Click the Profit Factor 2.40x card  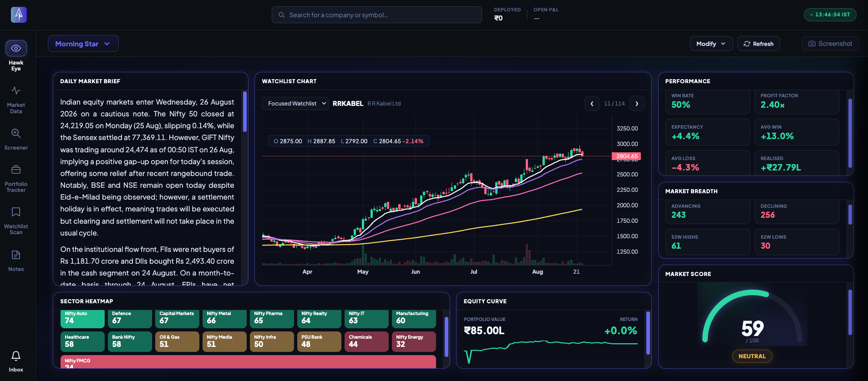pos(797,102)
